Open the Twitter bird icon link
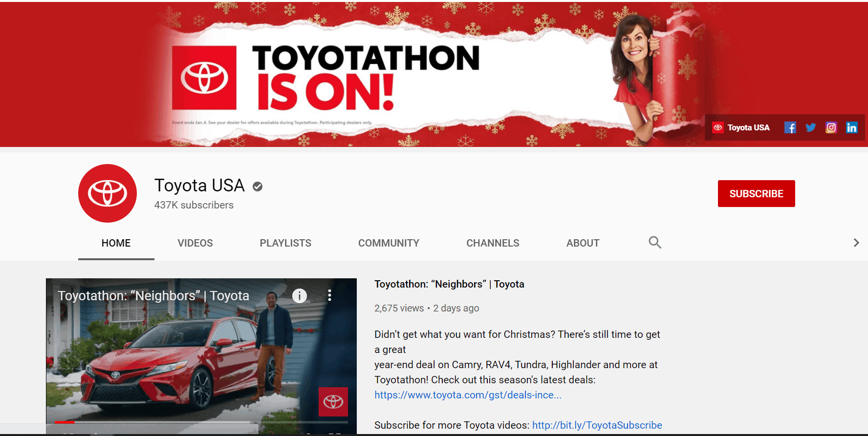This screenshot has height=436, width=868. click(810, 127)
